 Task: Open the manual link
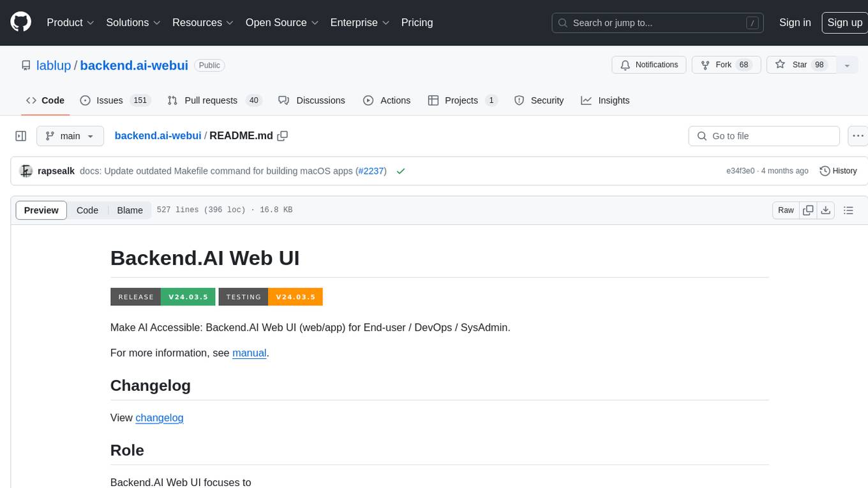(x=249, y=353)
